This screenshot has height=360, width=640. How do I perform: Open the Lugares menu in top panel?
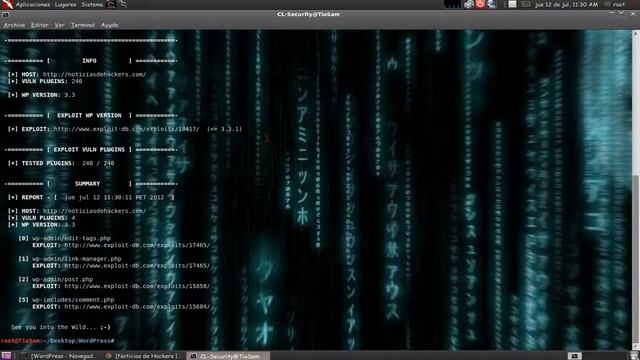(x=65, y=4)
